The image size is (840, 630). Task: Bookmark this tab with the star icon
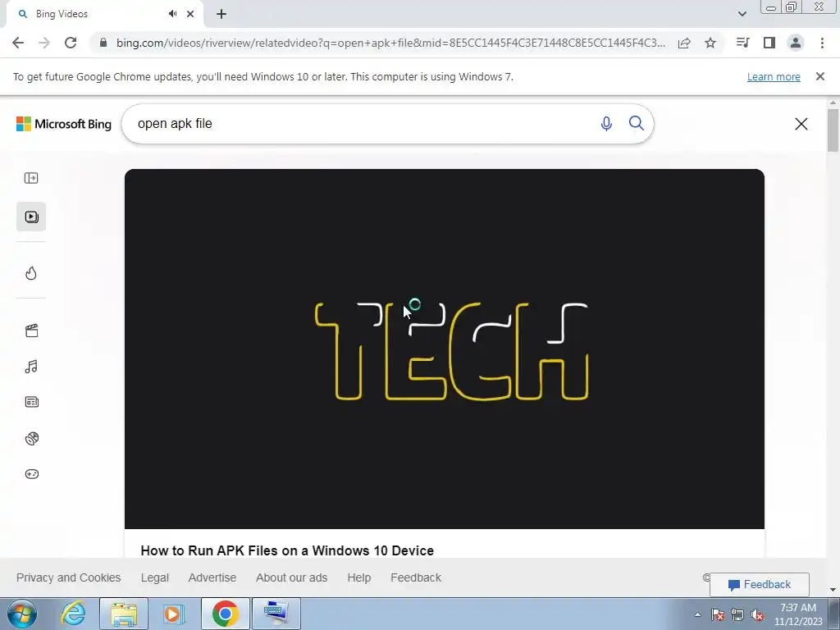(x=710, y=43)
